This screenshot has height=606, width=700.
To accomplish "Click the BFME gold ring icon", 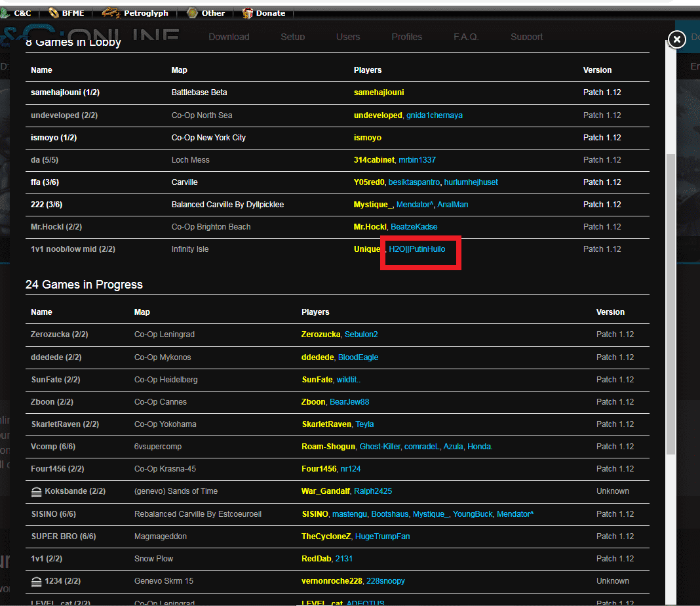I will point(54,12).
